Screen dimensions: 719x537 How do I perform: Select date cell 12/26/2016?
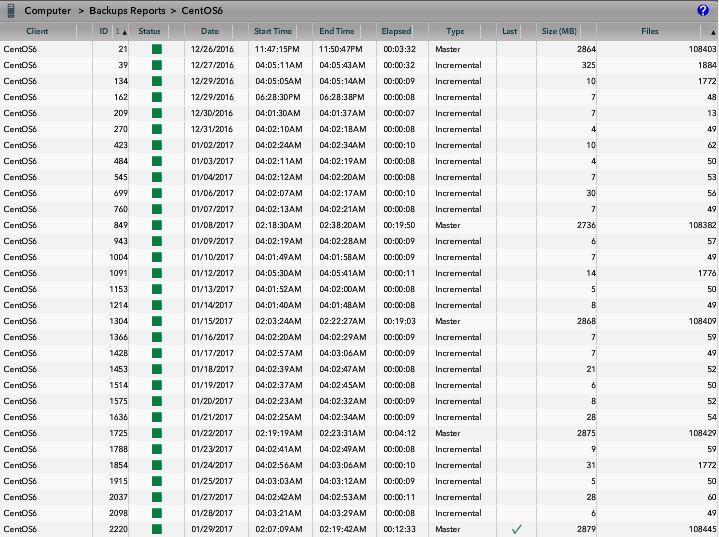212,49
